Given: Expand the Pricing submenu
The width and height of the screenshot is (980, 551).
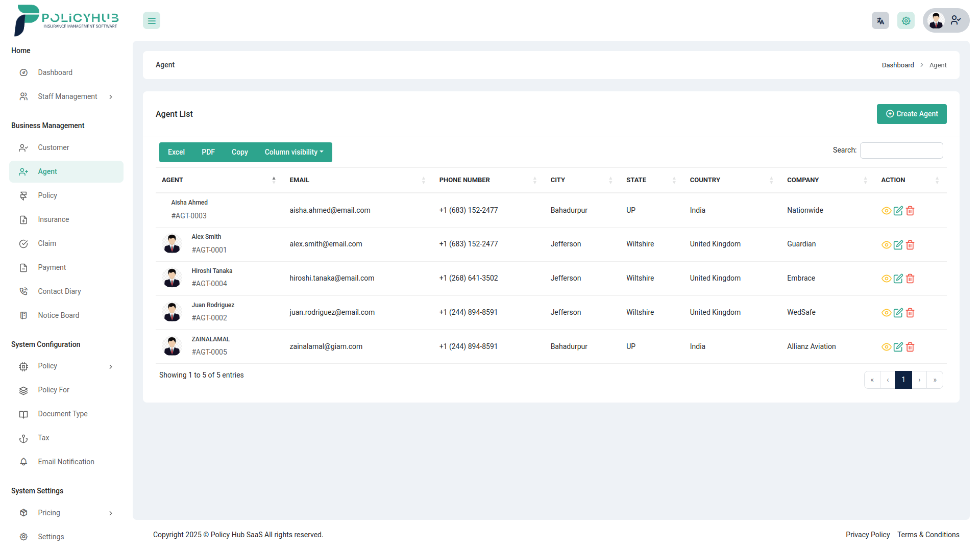Looking at the screenshot, I should [49, 513].
